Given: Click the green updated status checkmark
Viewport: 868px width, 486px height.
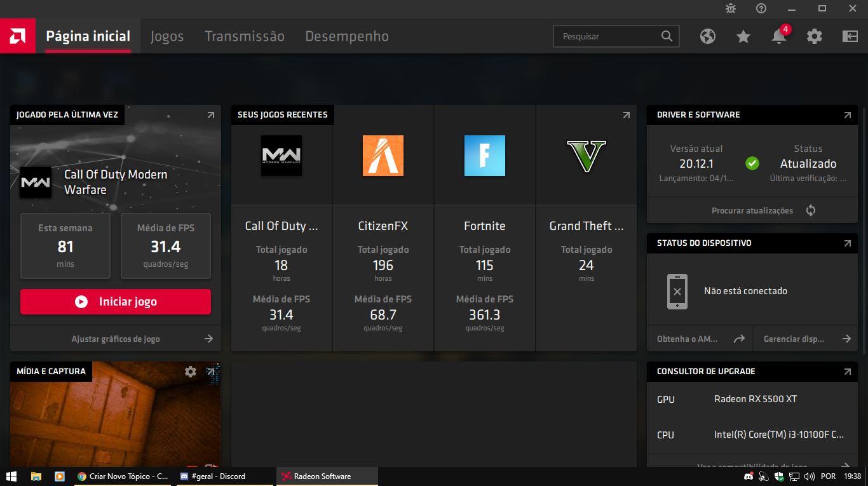Looking at the screenshot, I should tap(752, 163).
